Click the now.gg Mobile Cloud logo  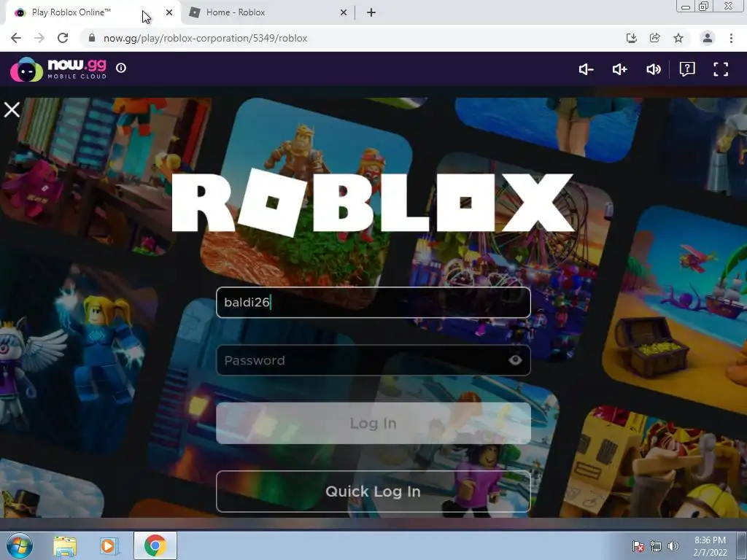tap(58, 69)
